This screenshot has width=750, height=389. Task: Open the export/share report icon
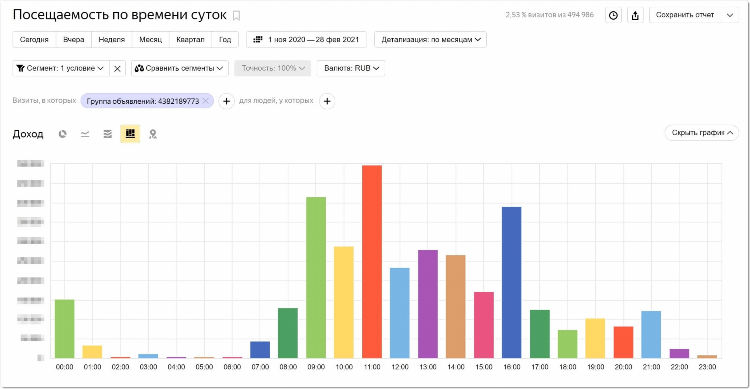tap(635, 15)
